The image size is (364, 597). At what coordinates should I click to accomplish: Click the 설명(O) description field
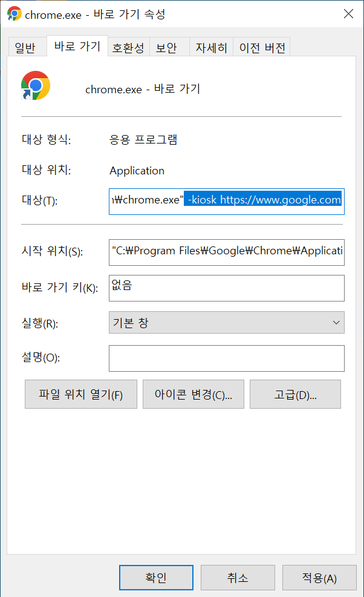click(x=227, y=358)
